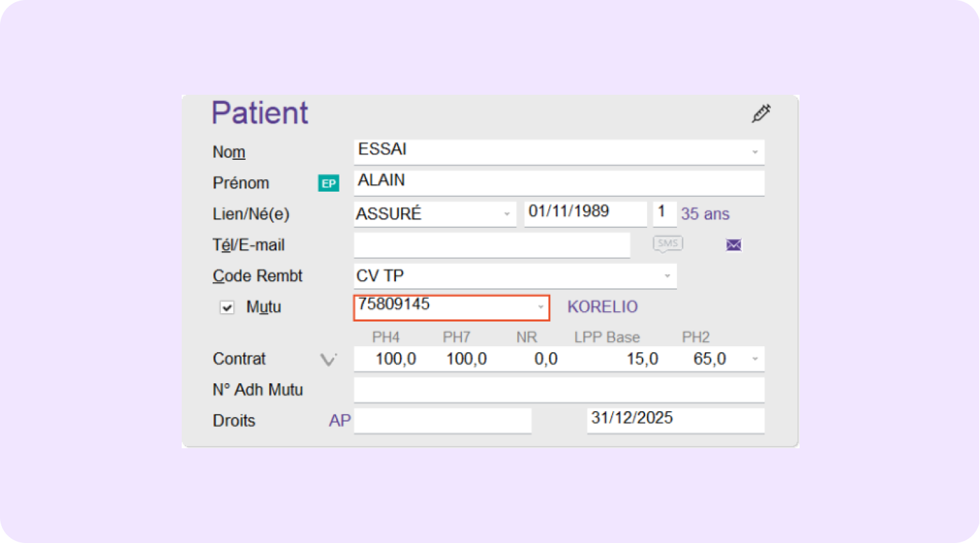The width and height of the screenshot is (980, 543).
Task: Open the dropdown on the mutuelle number 75809145
Action: point(541,307)
